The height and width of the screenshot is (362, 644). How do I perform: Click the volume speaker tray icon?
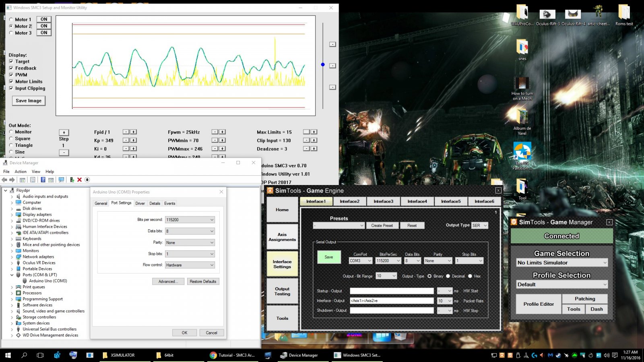(607, 355)
